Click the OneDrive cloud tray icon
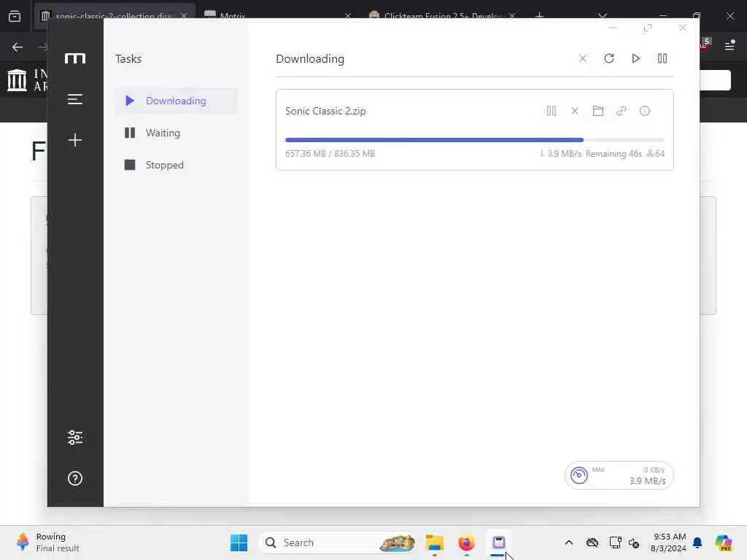 click(592, 542)
